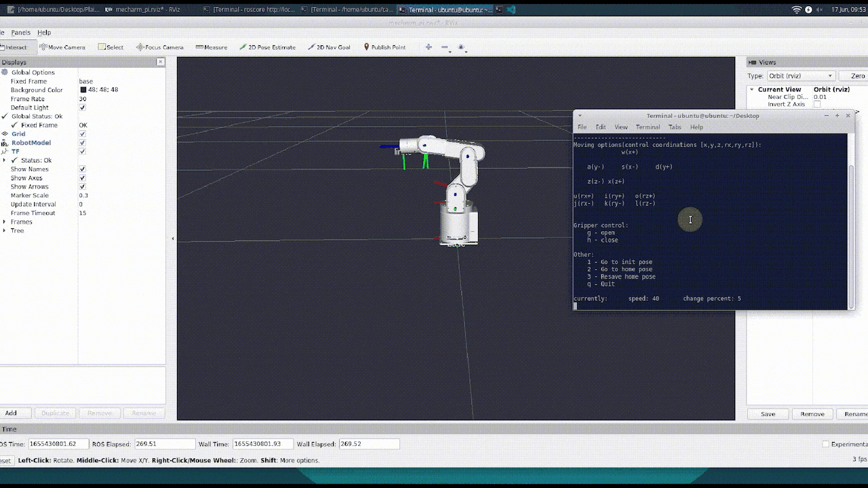Open the view Type dropdown

[x=801, y=76]
